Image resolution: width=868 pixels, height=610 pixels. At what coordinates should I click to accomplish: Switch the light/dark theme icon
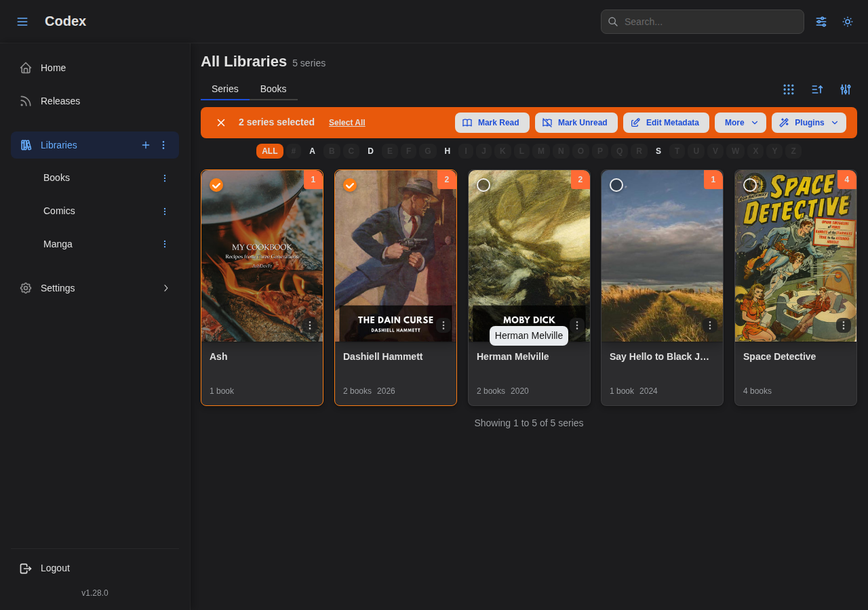pos(848,22)
